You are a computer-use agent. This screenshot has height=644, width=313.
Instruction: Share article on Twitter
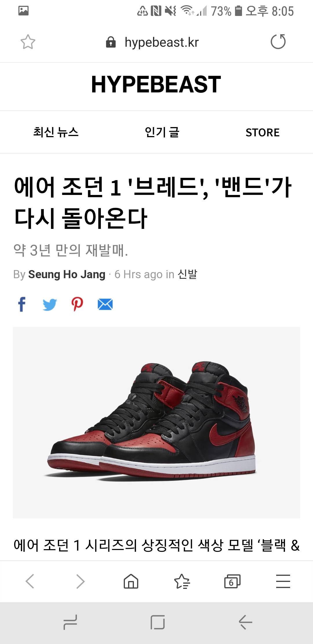click(x=50, y=305)
